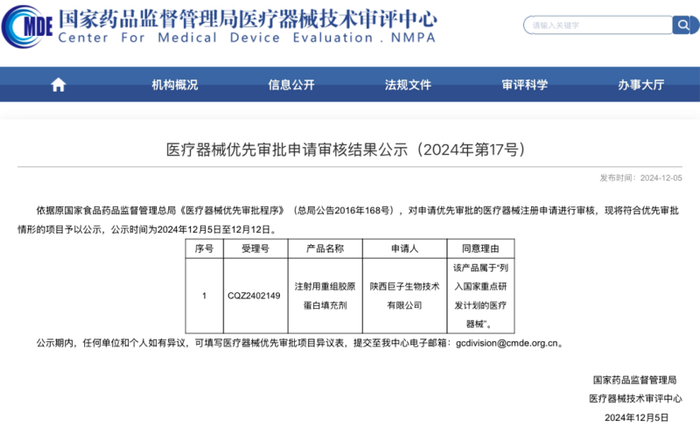Click the 序号 table header
Viewport: 700px width, 440px height.
[204, 249]
